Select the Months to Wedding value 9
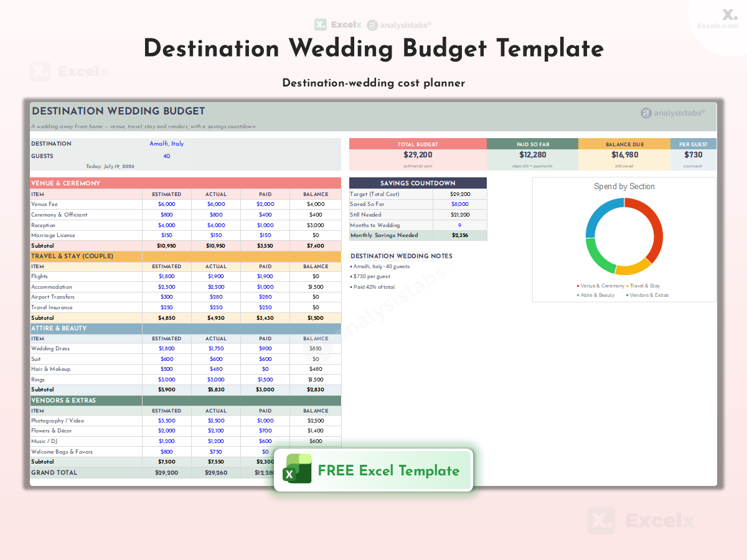The image size is (747, 560). [460, 225]
